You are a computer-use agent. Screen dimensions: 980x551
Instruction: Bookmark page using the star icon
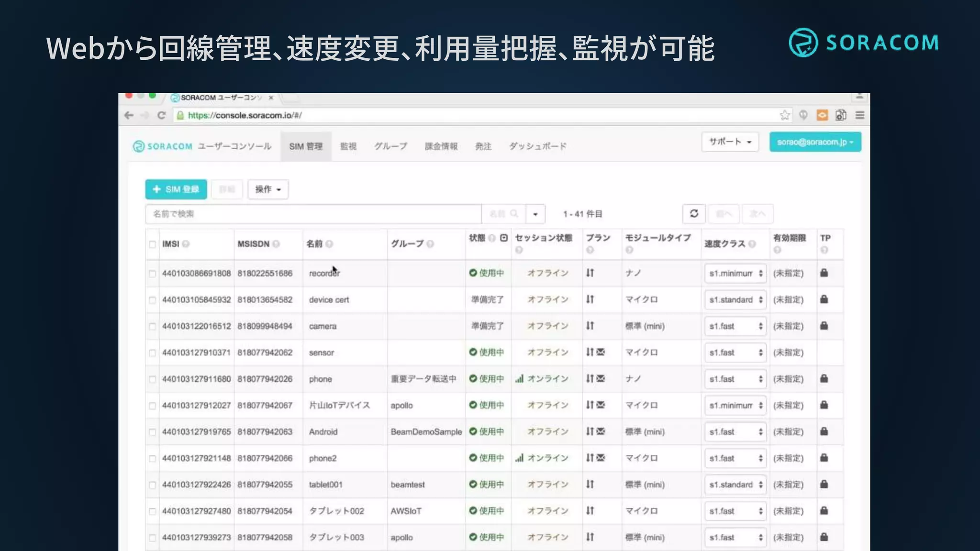785,115
